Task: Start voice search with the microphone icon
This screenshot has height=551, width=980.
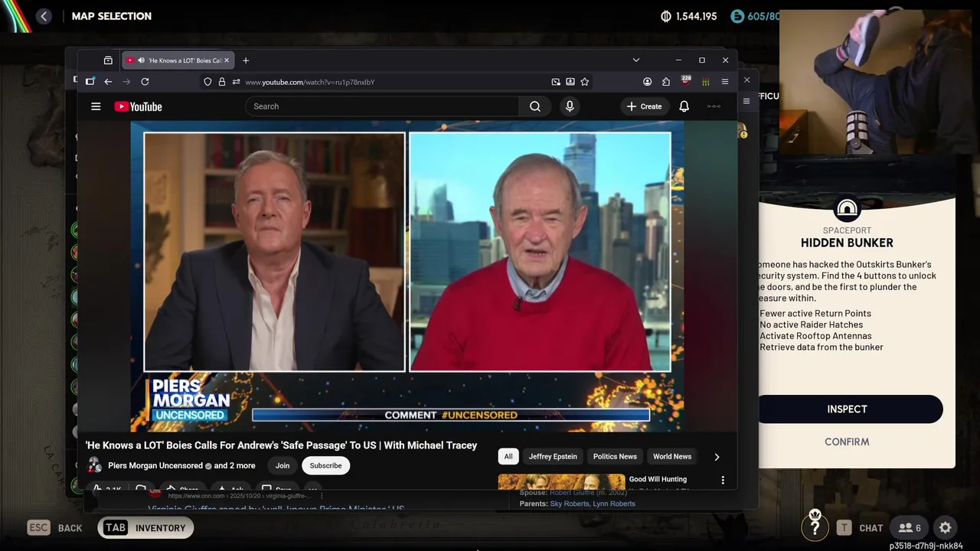Action: click(x=570, y=106)
